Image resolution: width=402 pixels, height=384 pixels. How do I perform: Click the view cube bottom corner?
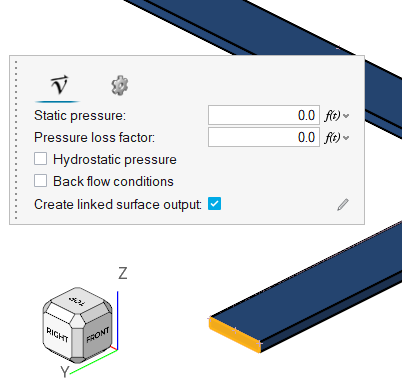pos(77,360)
